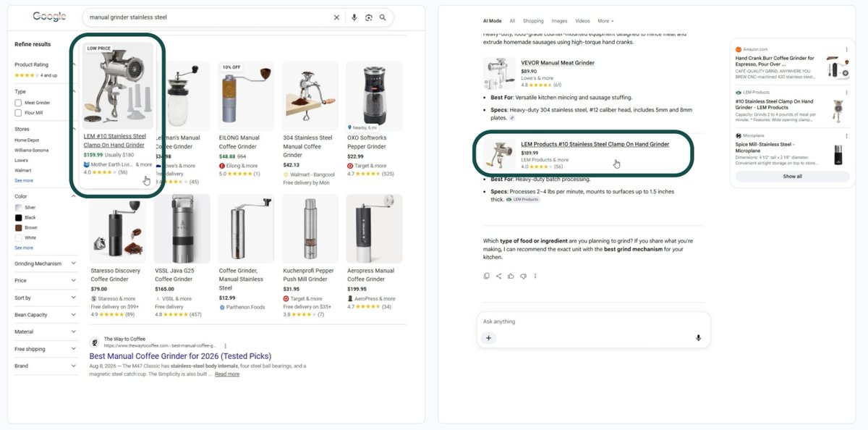Switch to the All tab
The image size is (868, 430).
[x=512, y=21]
